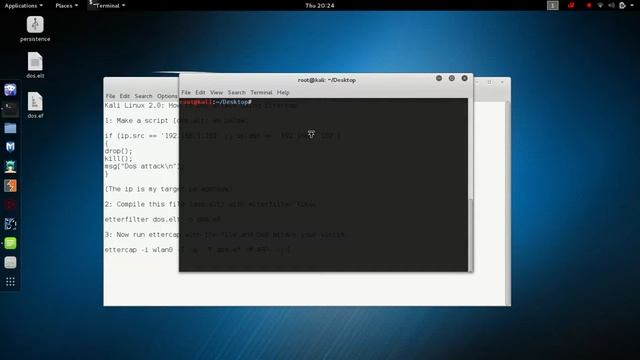Open the Files folder icon in dock

coord(10,128)
